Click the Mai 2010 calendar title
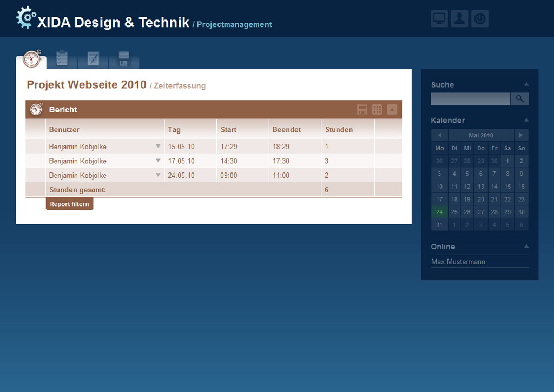 tap(481, 135)
